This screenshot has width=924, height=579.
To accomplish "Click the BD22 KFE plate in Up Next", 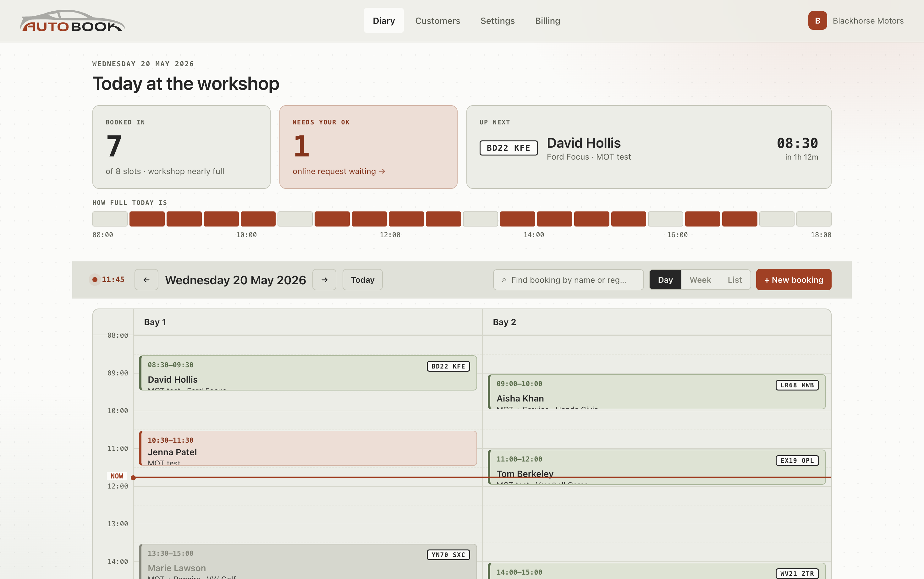I will 509,148.
